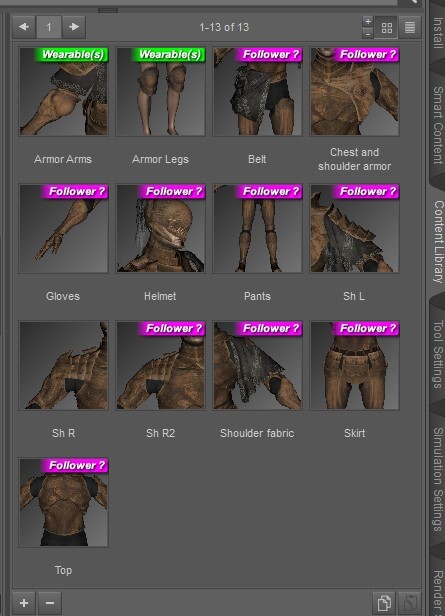Viewport: 445px width, 616px height.
Task: Decrease thumbnail size with small minus icon
Action: (368, 33)
